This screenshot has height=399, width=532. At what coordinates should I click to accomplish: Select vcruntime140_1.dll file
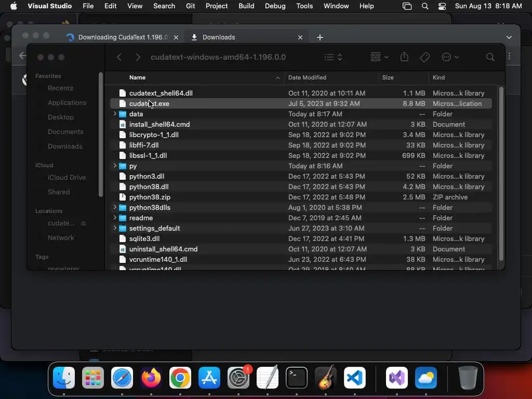coord(301,259)
